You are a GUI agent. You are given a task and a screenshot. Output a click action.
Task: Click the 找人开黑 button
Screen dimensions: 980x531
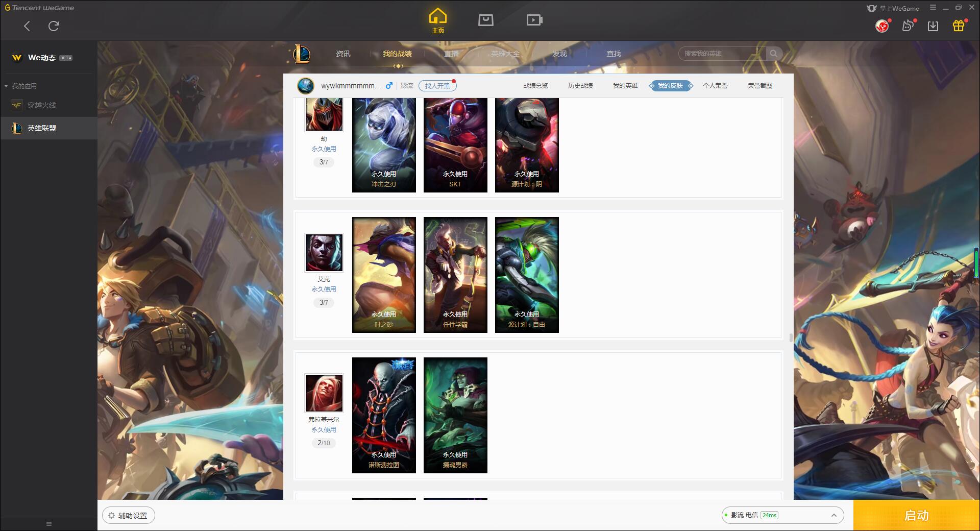437,86
